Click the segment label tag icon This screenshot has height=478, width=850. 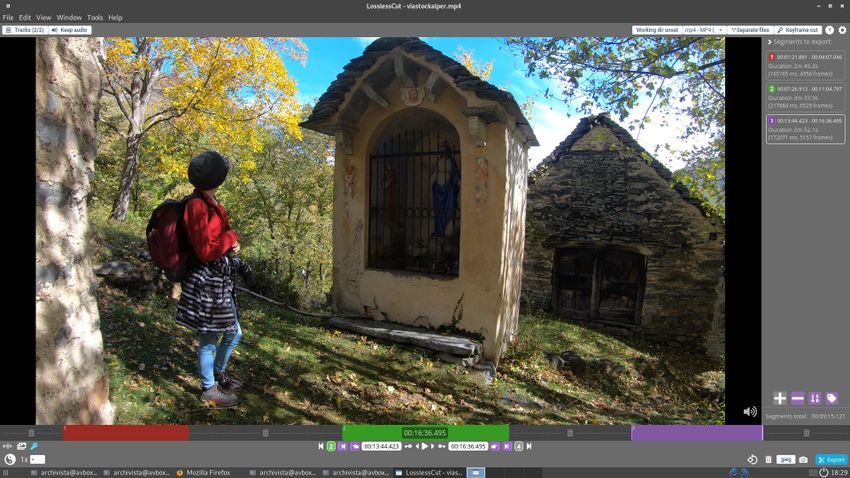(x=831, y=398)
